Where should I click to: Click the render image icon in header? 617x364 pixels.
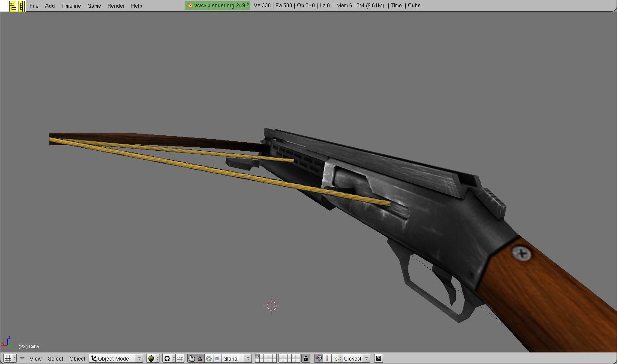[378, 358]
